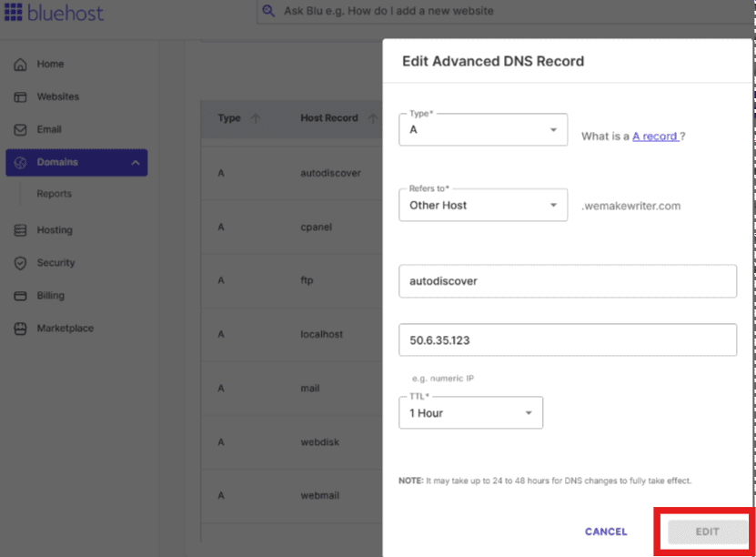Click the Billing card icon
Screen dimensions: 756x557
(20, 296)
